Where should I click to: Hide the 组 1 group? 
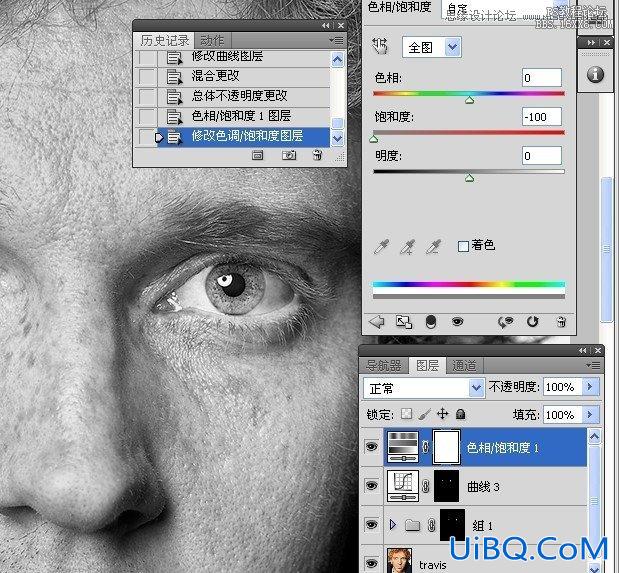point(371,525)
